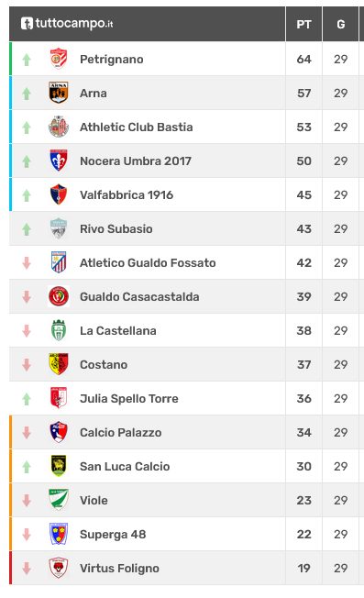Viewport: 364px width, 598px height.
Task: Click the San Luca Calcio points value 30
Action: 303,467
